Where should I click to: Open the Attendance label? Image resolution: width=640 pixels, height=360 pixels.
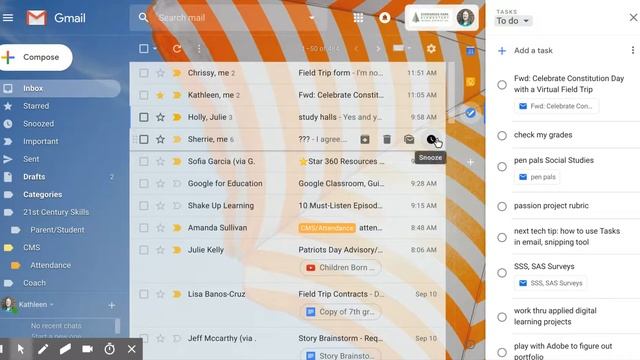(x=50, y=265)
